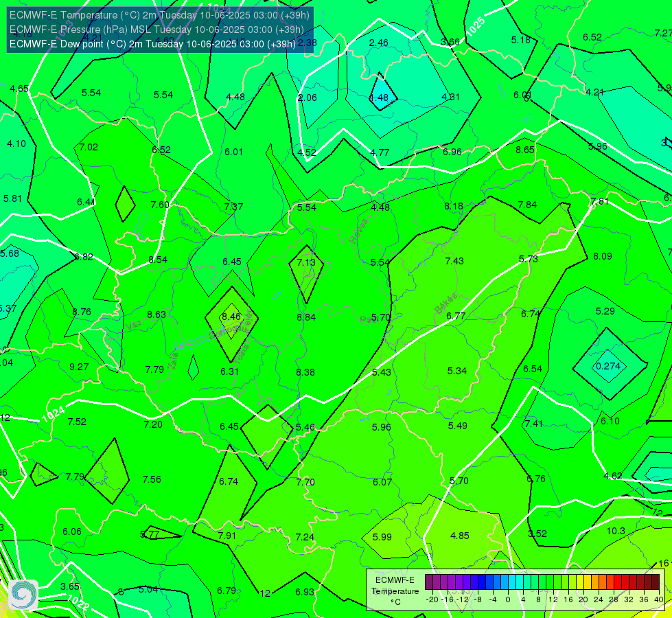Click the 5.46 dew point value
672x618 pixels.
tap(305, 427)
